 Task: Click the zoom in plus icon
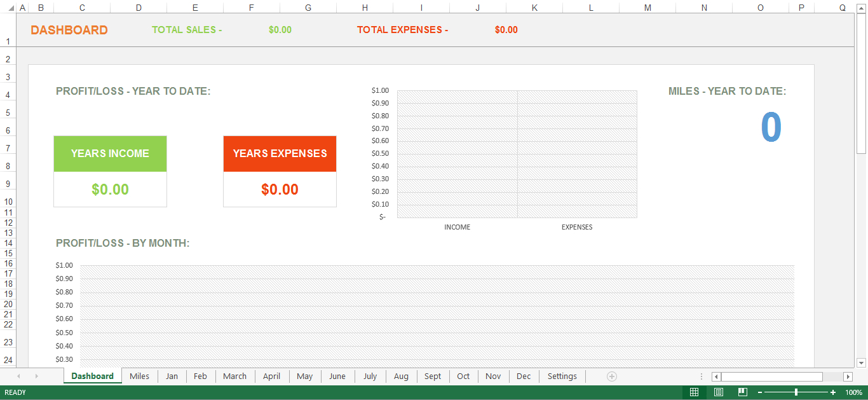(x=833, y=392)
